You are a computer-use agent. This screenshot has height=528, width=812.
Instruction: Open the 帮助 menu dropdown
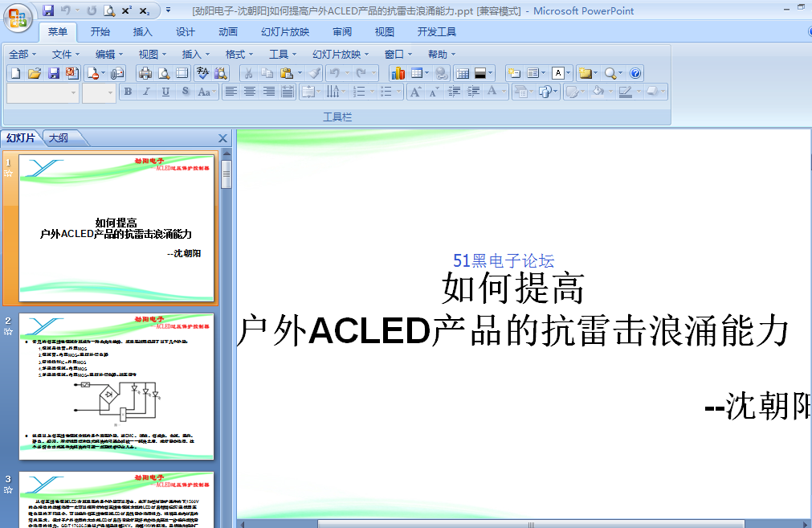point(442,55)
